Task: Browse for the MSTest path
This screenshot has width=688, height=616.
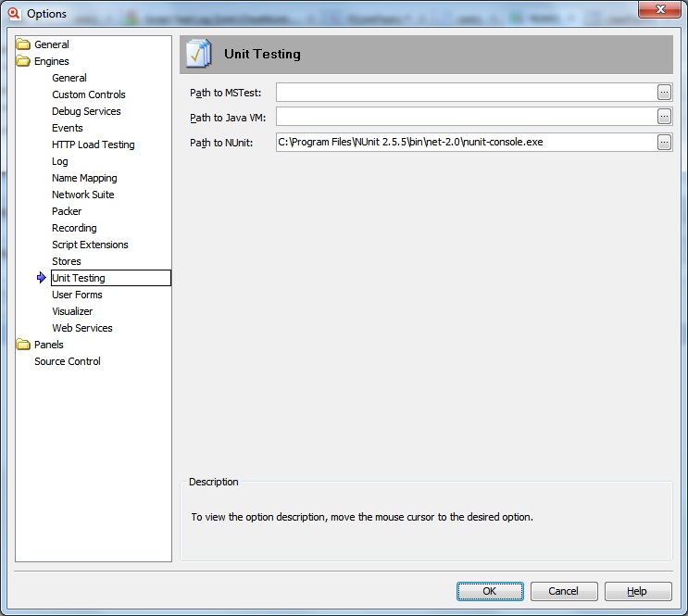Action: click(664, 92)
